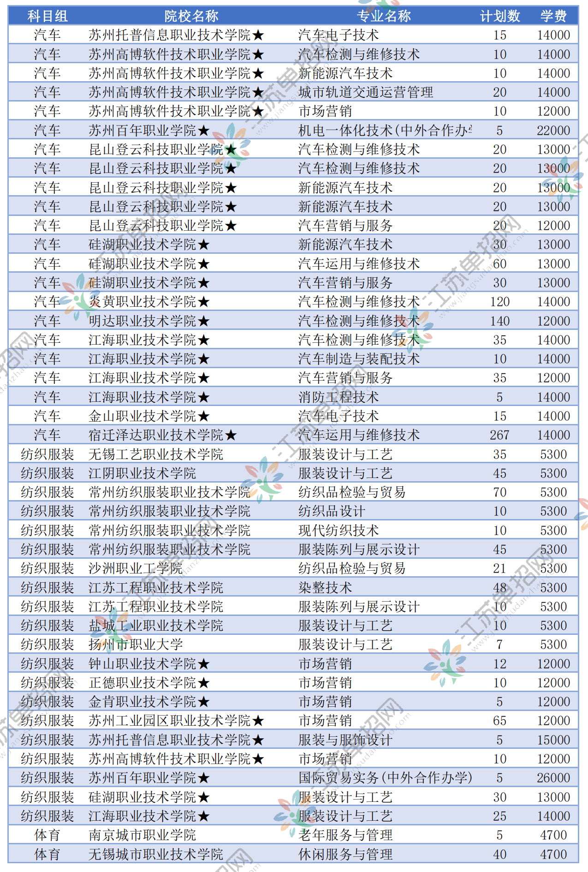Click tuition value 15000
Viewport: 588px width, 872px height.
tap(553, 740)
